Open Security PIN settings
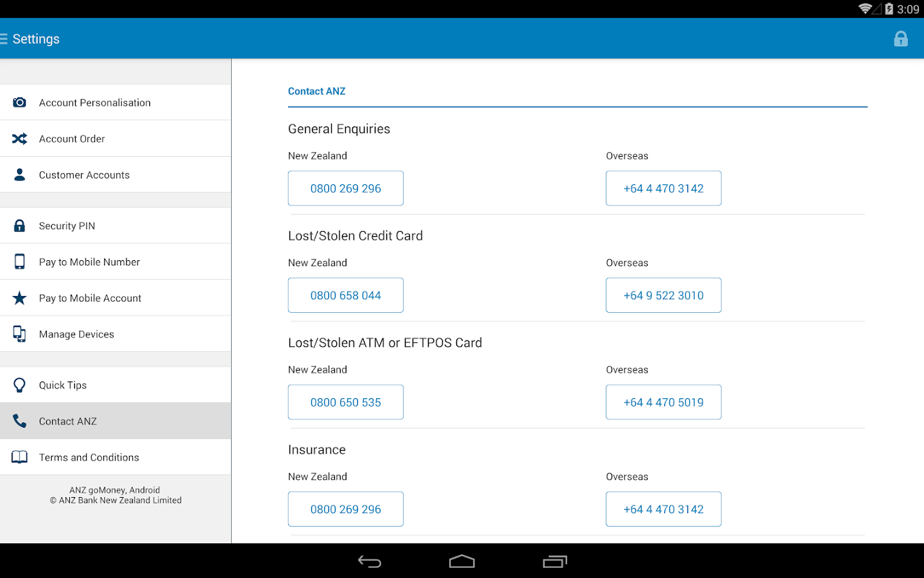Image resolution: width=924 pixels, height=578 pixels. click(116, 226)
